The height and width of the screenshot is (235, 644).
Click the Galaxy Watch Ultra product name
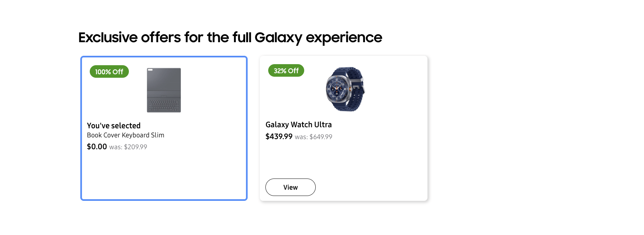(299, 124)
